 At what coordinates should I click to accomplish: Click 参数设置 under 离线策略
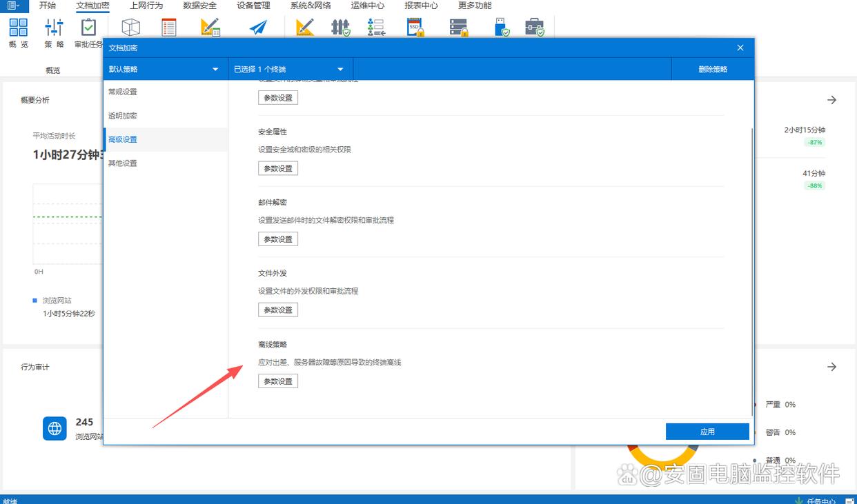[278, 381]
